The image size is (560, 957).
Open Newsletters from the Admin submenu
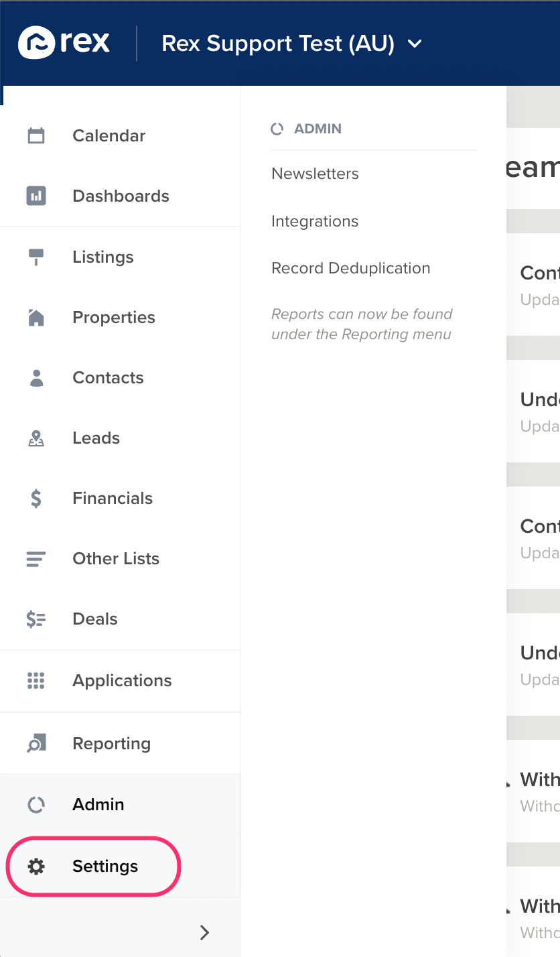(315, 174)
